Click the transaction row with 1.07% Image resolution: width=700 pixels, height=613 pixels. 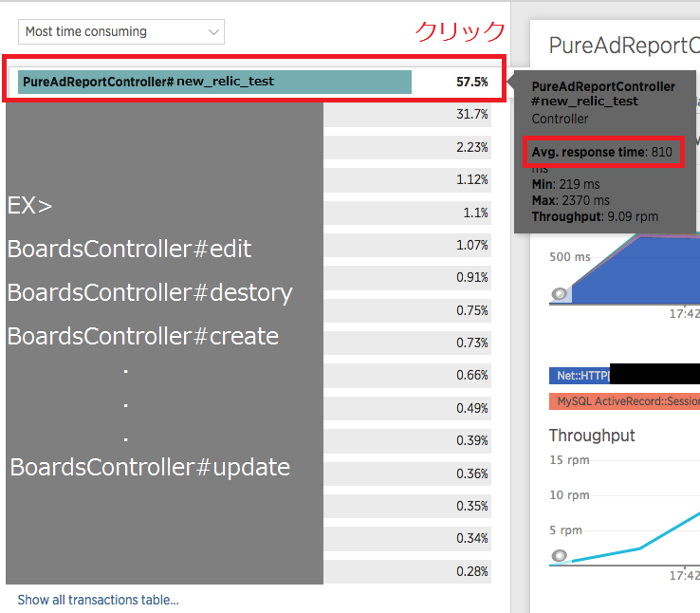(408, 245)
